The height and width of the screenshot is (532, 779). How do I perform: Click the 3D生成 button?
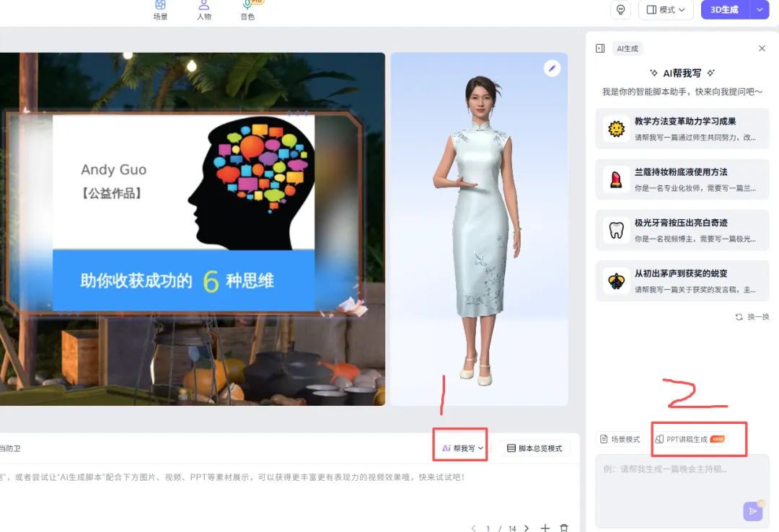(x=724, y=9)
